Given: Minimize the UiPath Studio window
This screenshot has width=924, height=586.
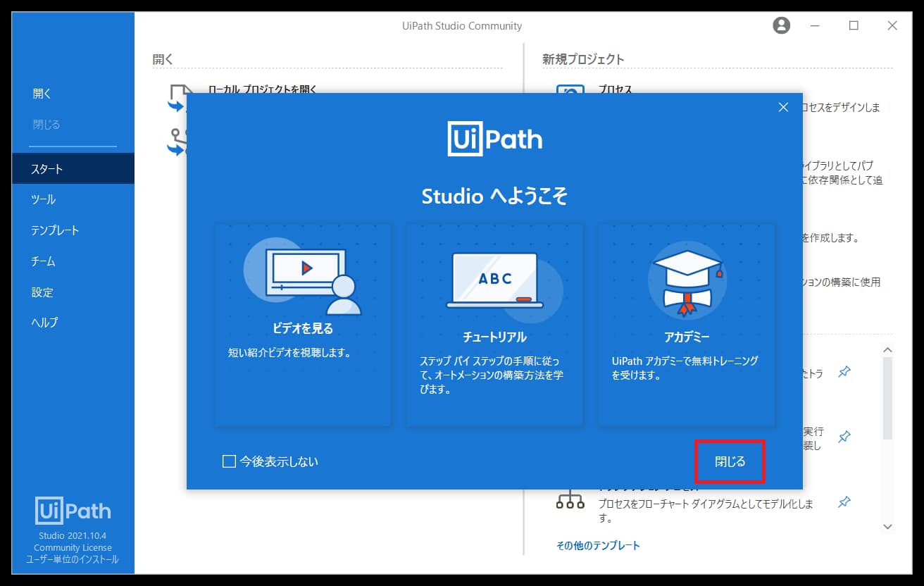Looking at the screenshot, I should (815, 25).
